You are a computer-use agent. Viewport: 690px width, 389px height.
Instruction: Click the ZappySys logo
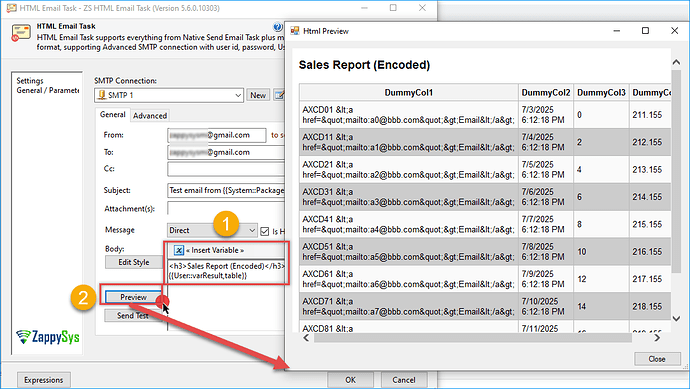[x=48, y=337]
